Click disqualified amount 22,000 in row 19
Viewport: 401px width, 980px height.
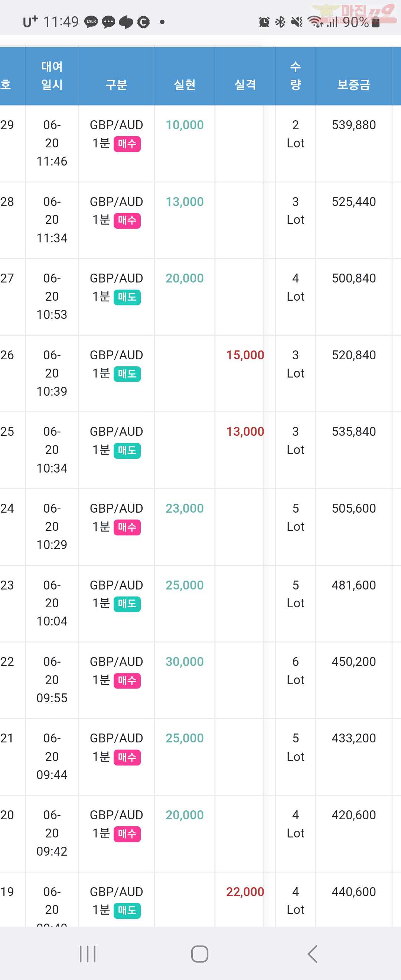(x=245, y=892)
